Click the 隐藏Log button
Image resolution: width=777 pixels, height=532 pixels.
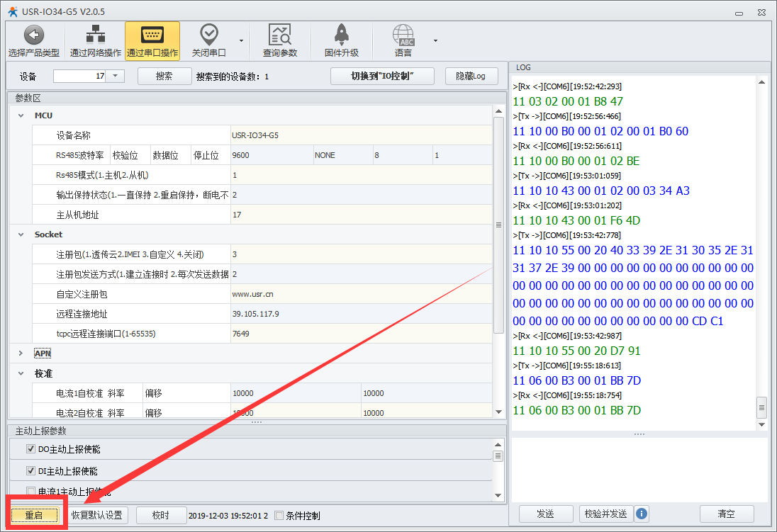471,76
